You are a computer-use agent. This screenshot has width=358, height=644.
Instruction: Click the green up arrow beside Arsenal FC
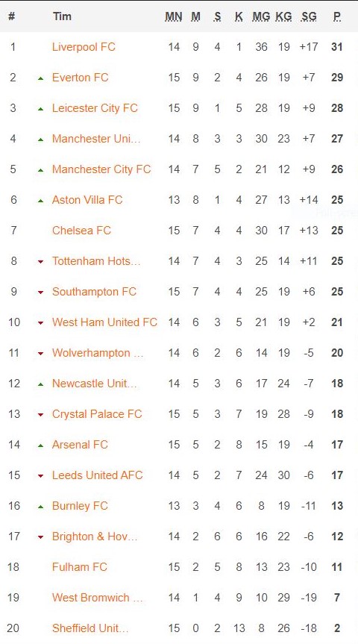pyautogui.click(x=40, y=446)
